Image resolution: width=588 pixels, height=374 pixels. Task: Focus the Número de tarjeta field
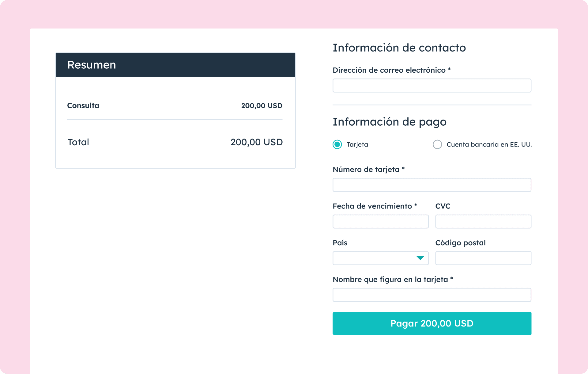pyautogui.click(x=432, y=185)
